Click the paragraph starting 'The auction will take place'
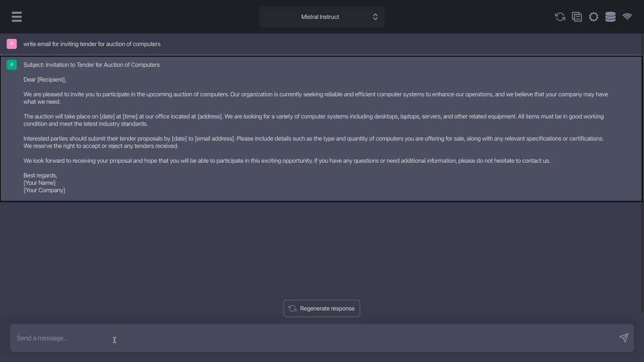This screenshot has width=644, height=362. point(314,120)
